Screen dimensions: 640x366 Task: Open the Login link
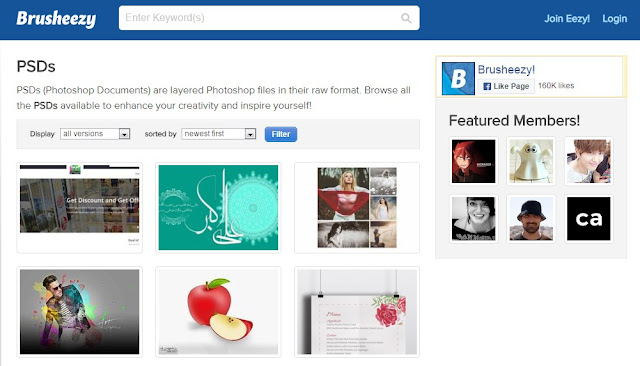click(x=615, y=19)
